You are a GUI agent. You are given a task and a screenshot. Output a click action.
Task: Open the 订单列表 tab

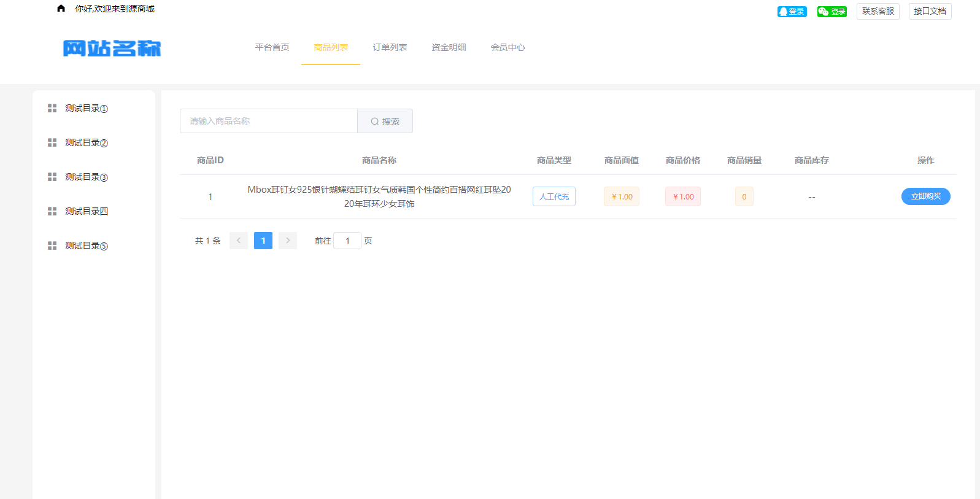[390, 47]
